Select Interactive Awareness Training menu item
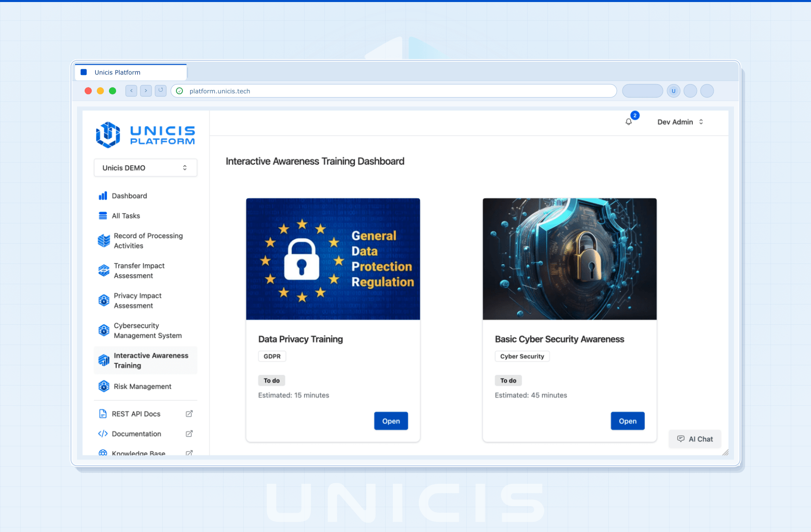Image resolution: width=811 pixels, height=532 pixels. (x=145, y=360)
